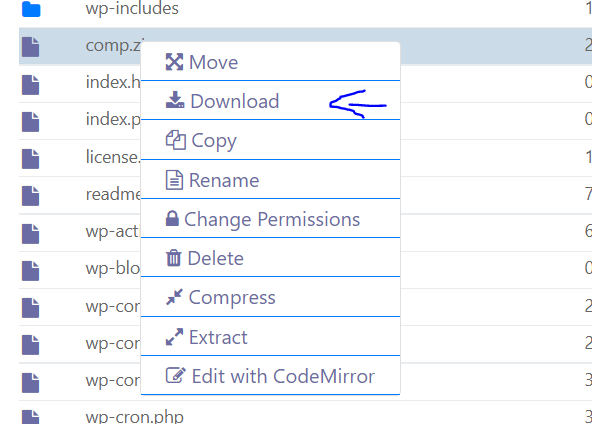Click the Rename document icon

174,180
